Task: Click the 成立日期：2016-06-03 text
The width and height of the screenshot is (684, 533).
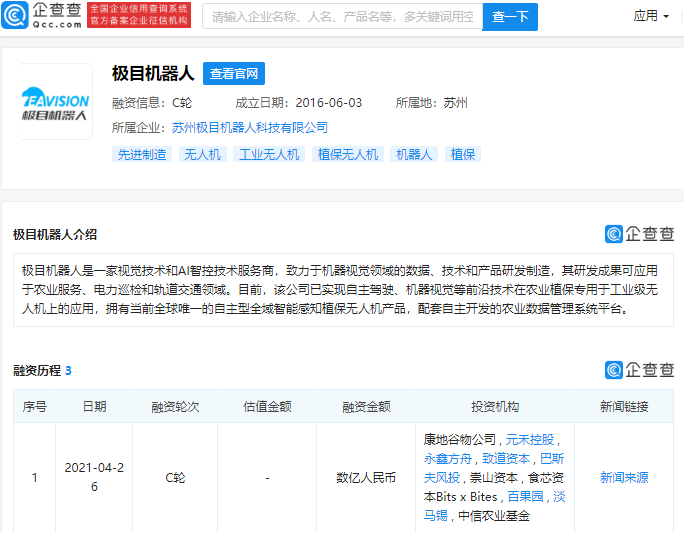Action: point(298,103)
